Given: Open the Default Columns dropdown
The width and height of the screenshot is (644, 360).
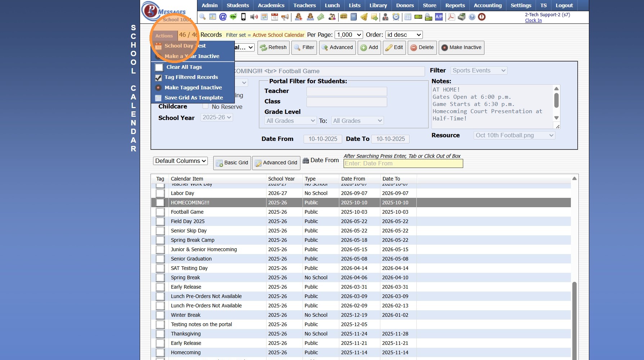Looking at the screenshot, I should (x=180, y=161).
